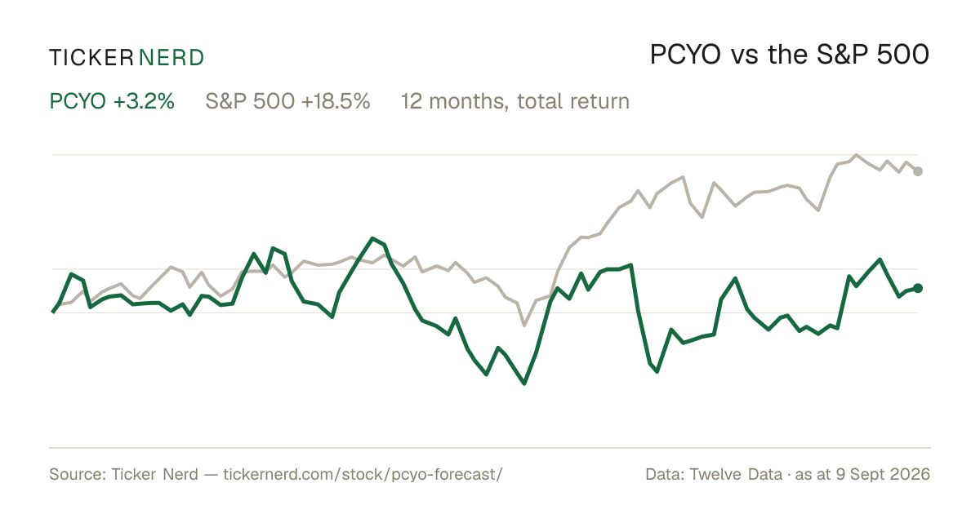The image size is (980, 514).
Task: Click the Source: Ticker Nerd text
Action: 123,474
